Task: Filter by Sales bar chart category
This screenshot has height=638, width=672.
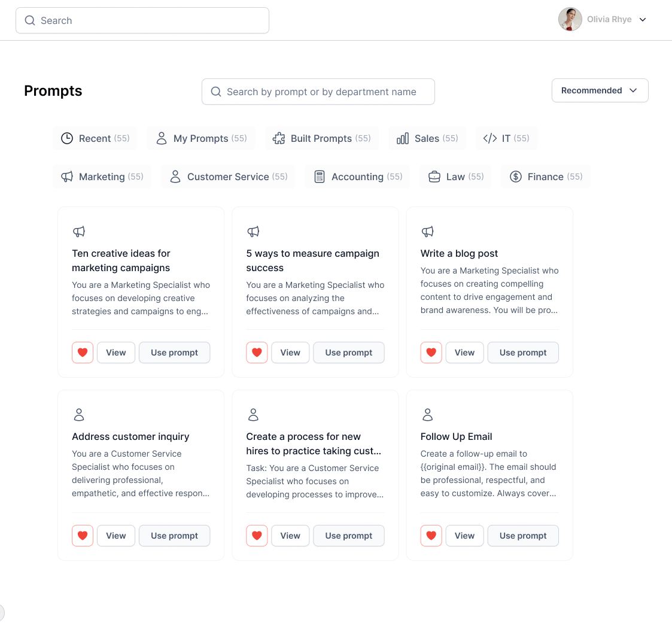Action: tap(427, 138)
